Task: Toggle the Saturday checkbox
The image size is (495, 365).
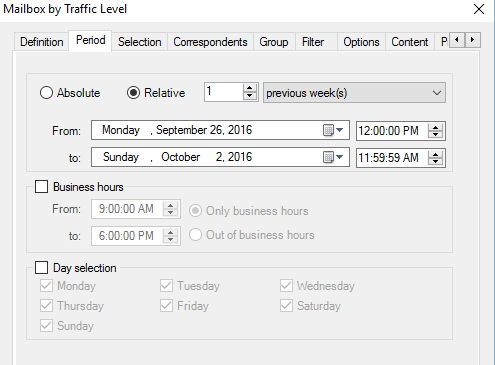Action: click(x=286, y=306)
